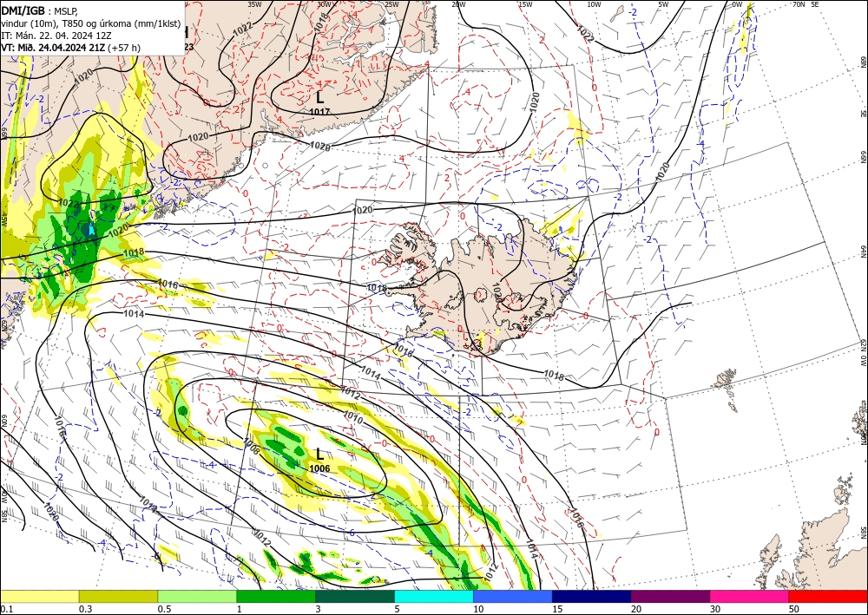Click the '0.1' legend scale value
Viewport: 868px width, 615px height.
(x=5, y=609)
